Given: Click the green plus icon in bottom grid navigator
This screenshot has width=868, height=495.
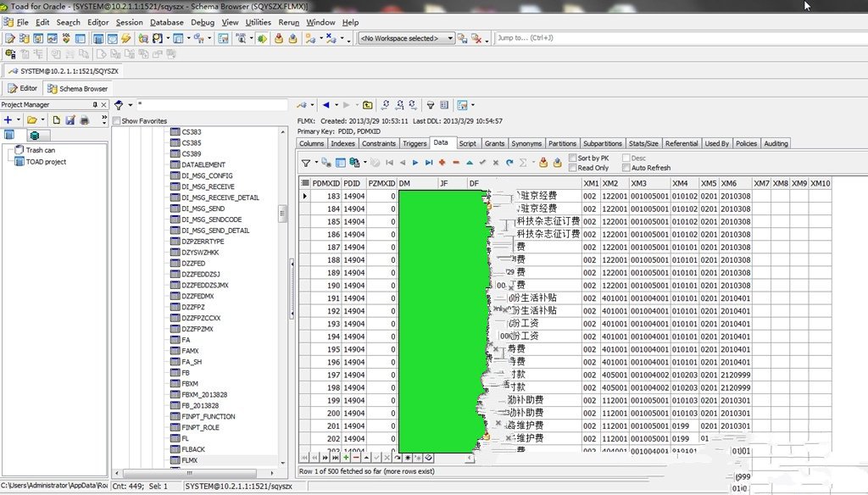Looking at the screenshot, I should point(345,458).
